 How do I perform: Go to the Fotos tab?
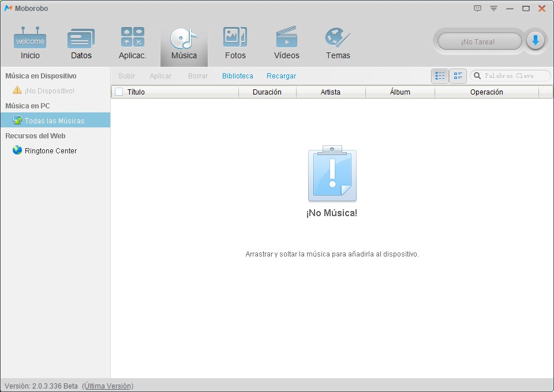[235, 43]
